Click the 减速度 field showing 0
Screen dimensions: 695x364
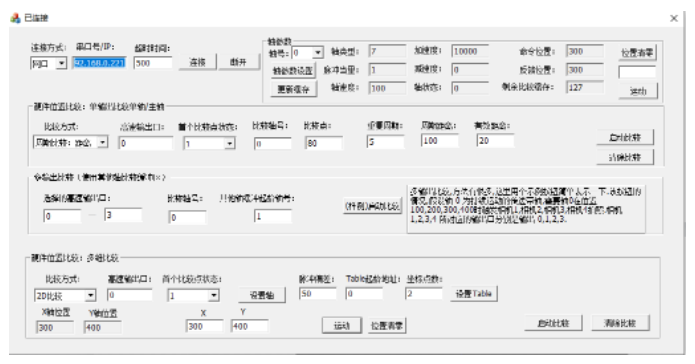(470, 70)
